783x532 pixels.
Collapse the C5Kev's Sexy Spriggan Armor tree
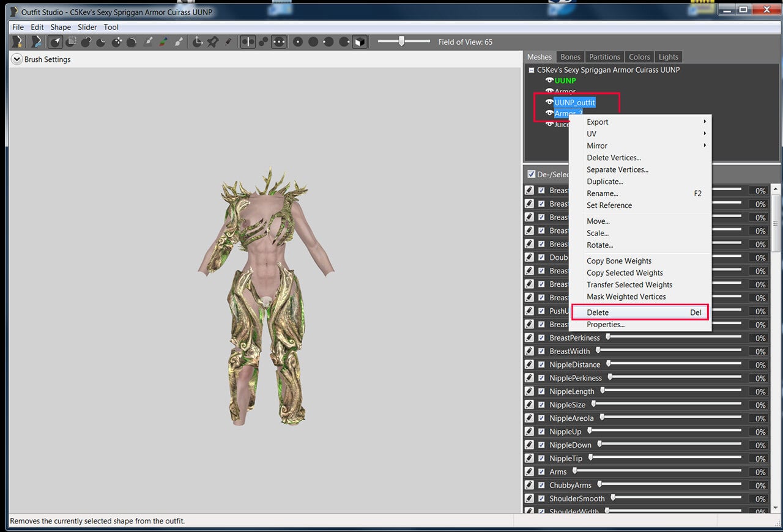point(532,70)
